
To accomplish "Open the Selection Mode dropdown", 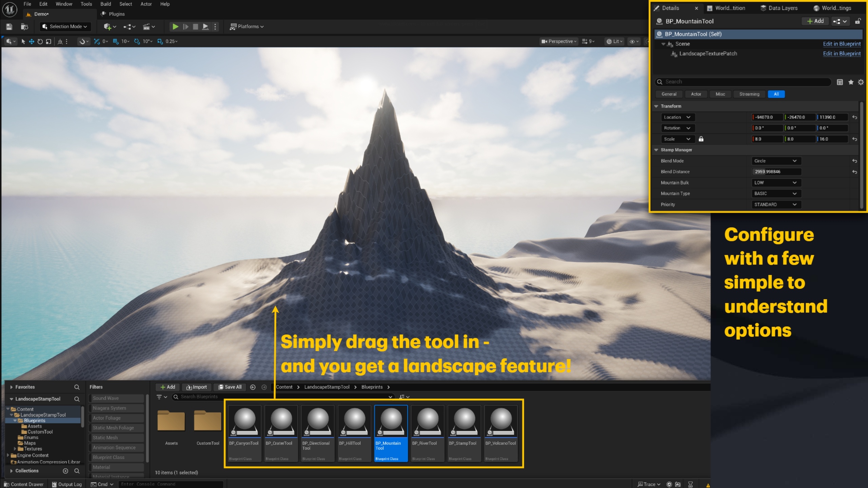I will pos(65,26).
